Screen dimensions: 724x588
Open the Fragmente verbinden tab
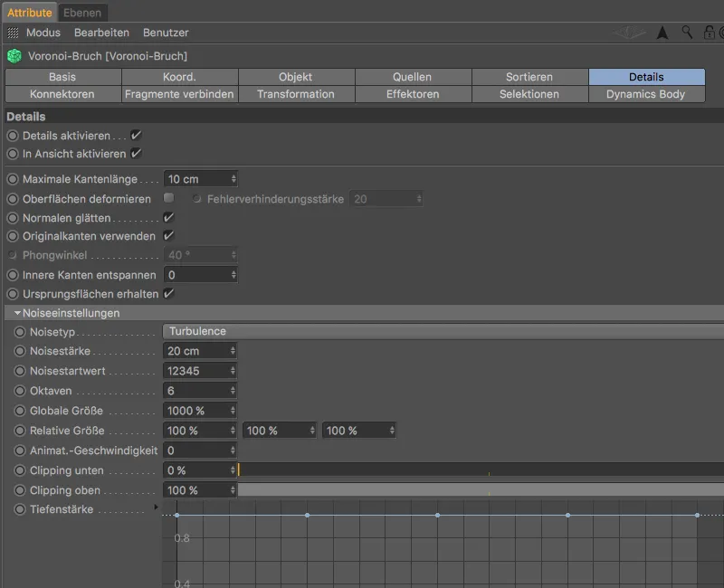coord(179,94)
